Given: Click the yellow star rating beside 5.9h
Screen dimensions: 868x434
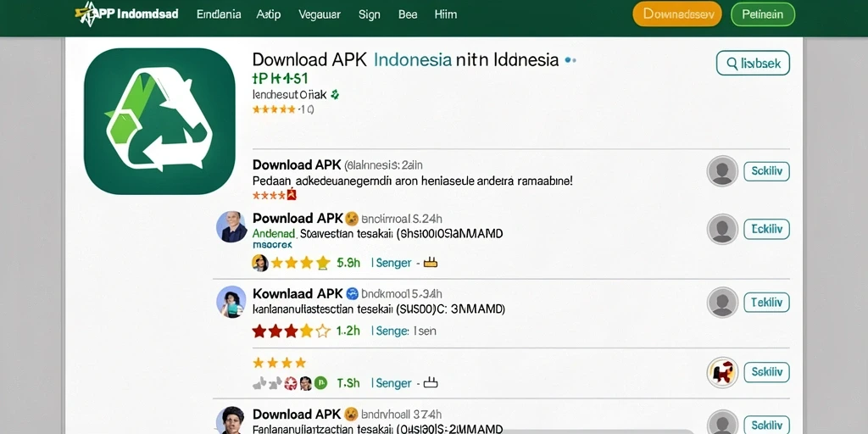Looking at the screenshot, I should (x=301, y=263).
